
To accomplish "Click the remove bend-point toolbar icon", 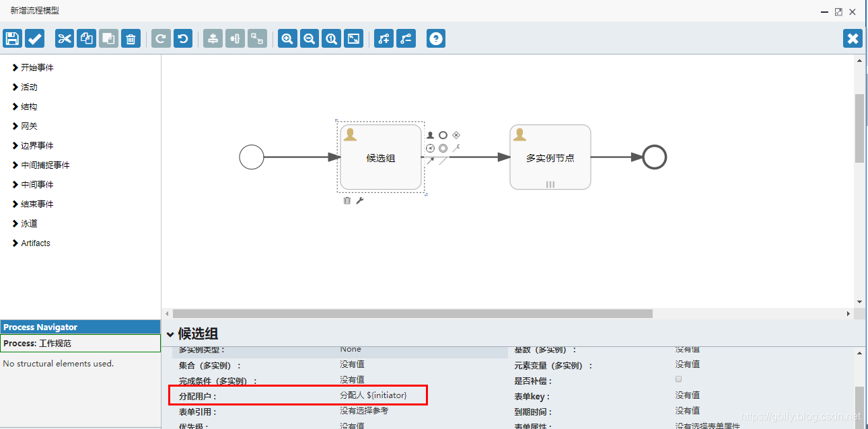I will click(406, 38).
